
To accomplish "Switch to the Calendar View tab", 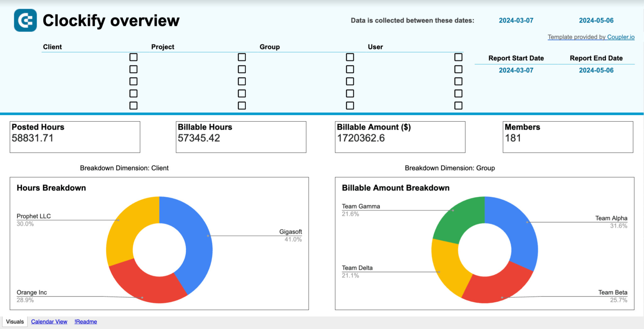I will coord(49,321).
